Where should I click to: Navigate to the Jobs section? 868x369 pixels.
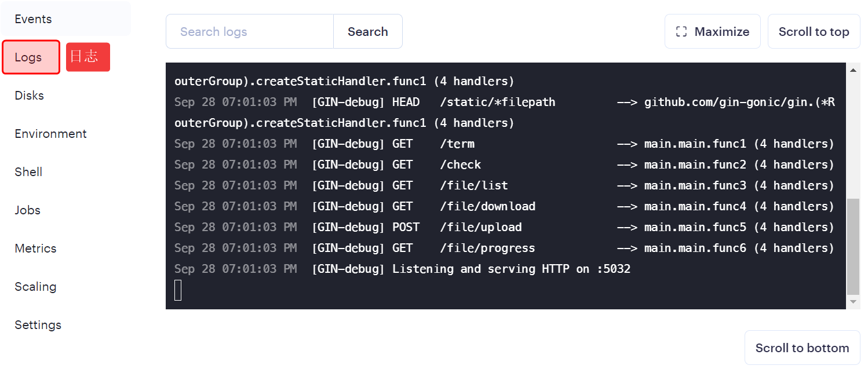(28, 210)
